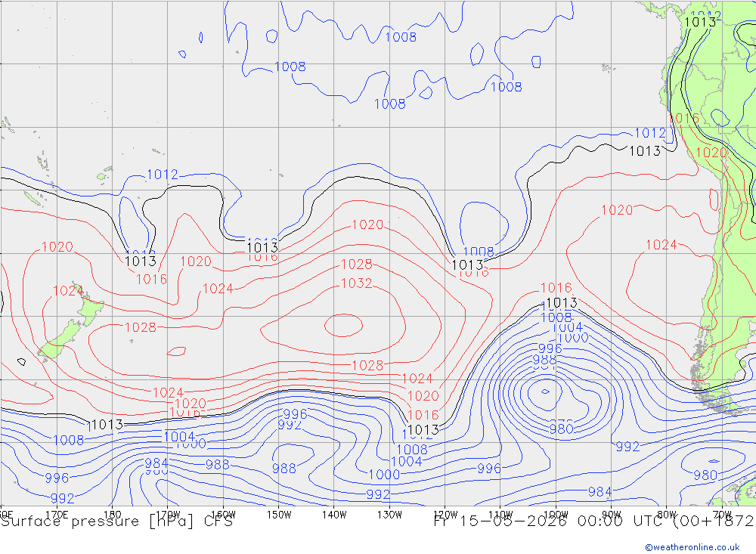Click the 'Surface pressure [hPa] CFS' caption

(x=116, y=522)
